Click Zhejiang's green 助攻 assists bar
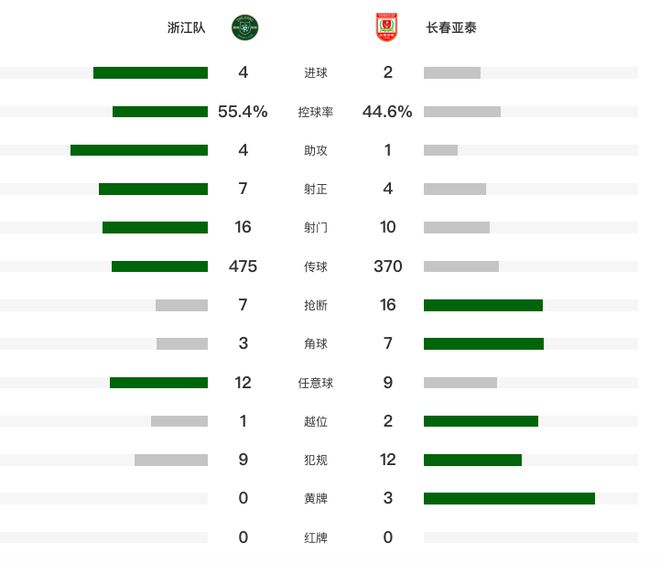 click(139, 150)
